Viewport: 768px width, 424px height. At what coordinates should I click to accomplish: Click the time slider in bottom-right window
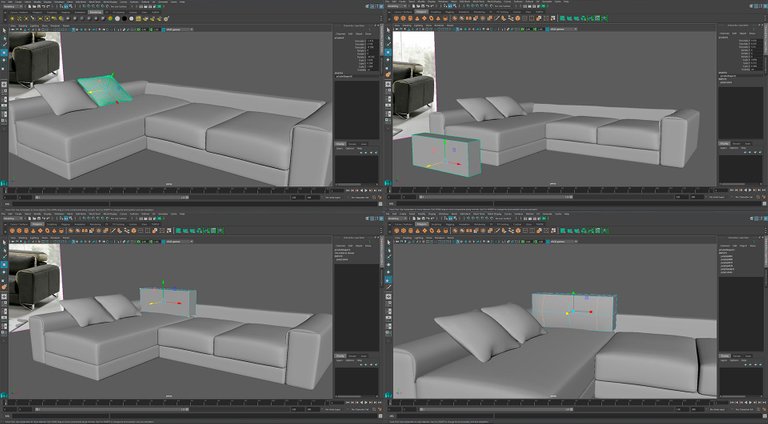[553, 402]
